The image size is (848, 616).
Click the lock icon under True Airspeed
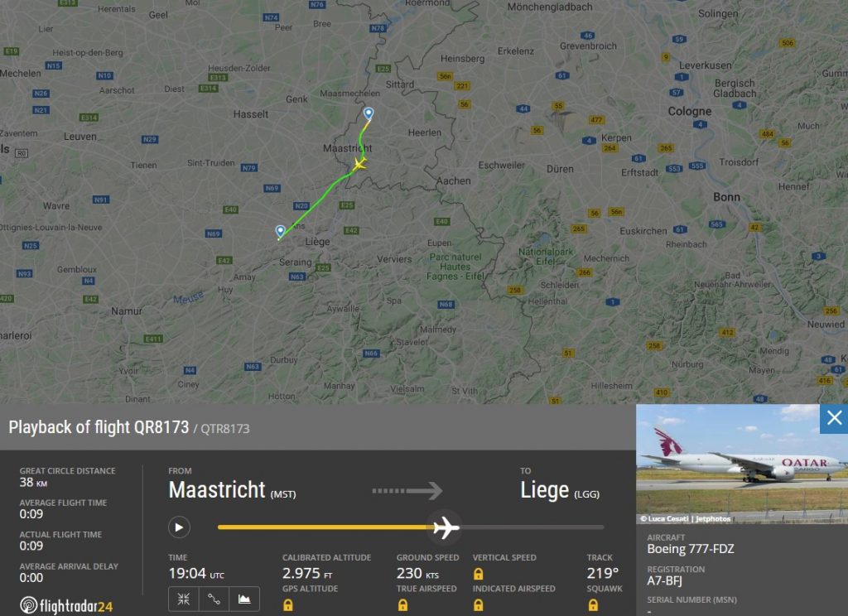(402, 605)
